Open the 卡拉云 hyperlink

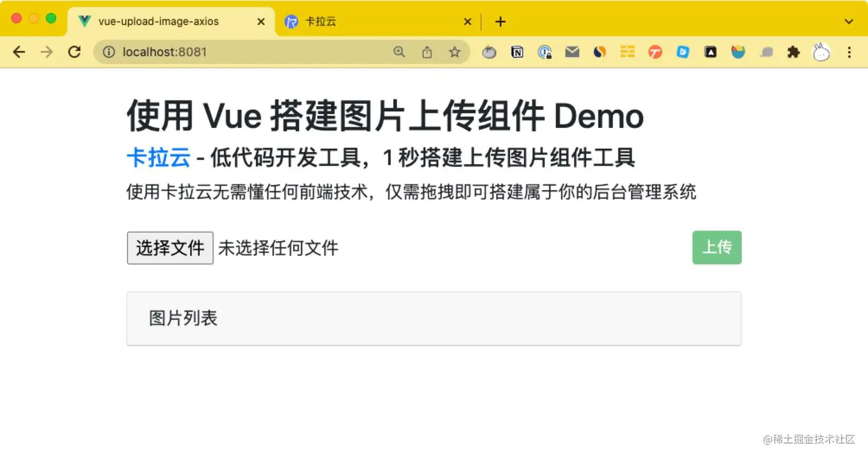point(158,157)
